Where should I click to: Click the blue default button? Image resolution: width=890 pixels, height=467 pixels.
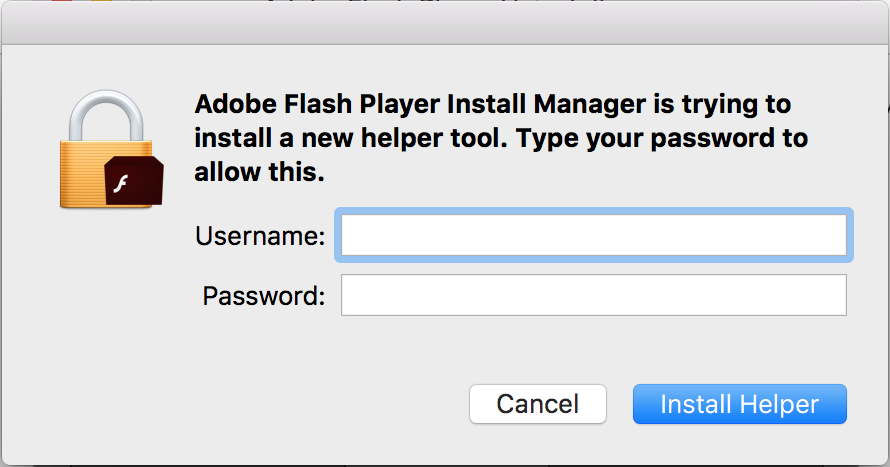(x=740, y=404)
